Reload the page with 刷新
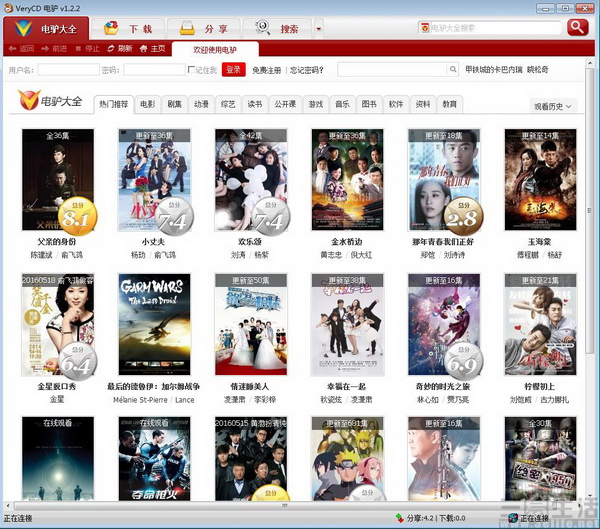This screenshot has height=529, width=600. (120, 49)
